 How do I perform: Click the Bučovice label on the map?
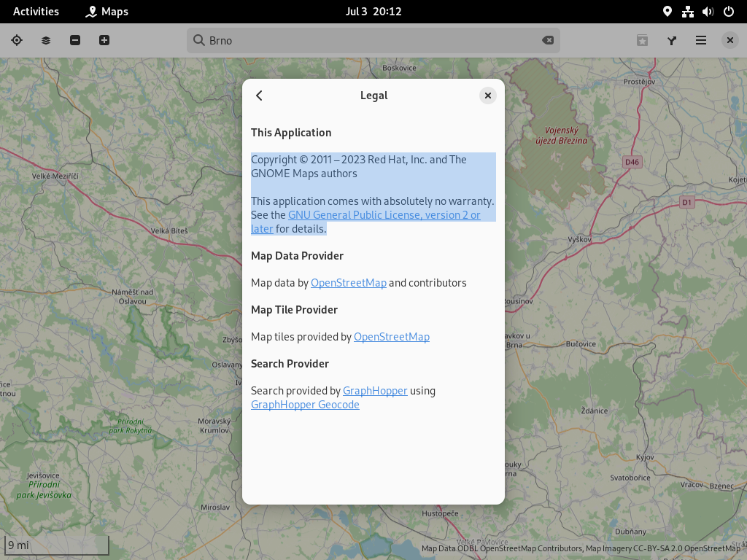coord(581,344)
